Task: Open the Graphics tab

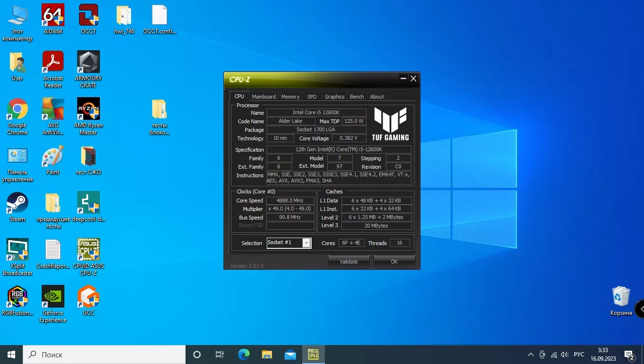Action: click(x=335, y=97)
